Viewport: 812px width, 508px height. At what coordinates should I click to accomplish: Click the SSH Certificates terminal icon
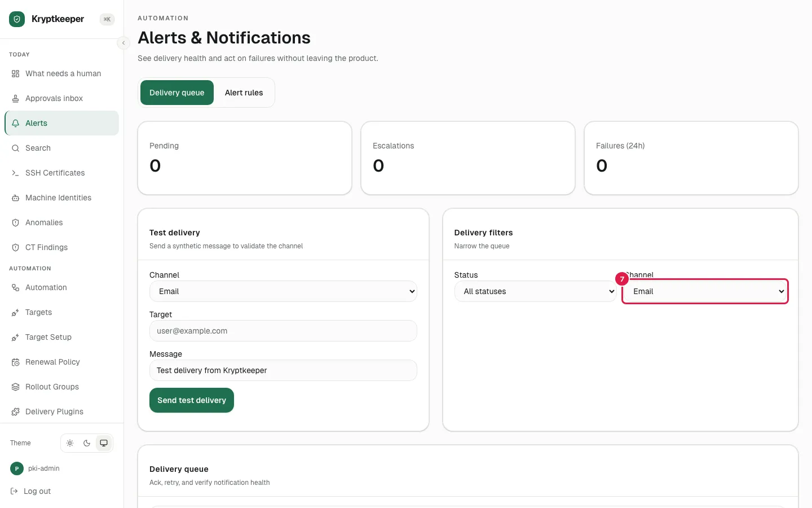(16, 173)
